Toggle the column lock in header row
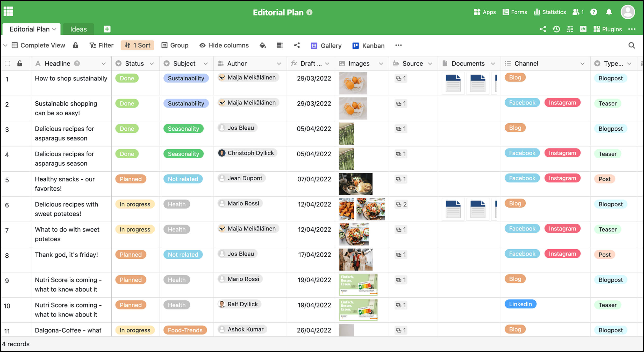 click(x=20, y=64)
